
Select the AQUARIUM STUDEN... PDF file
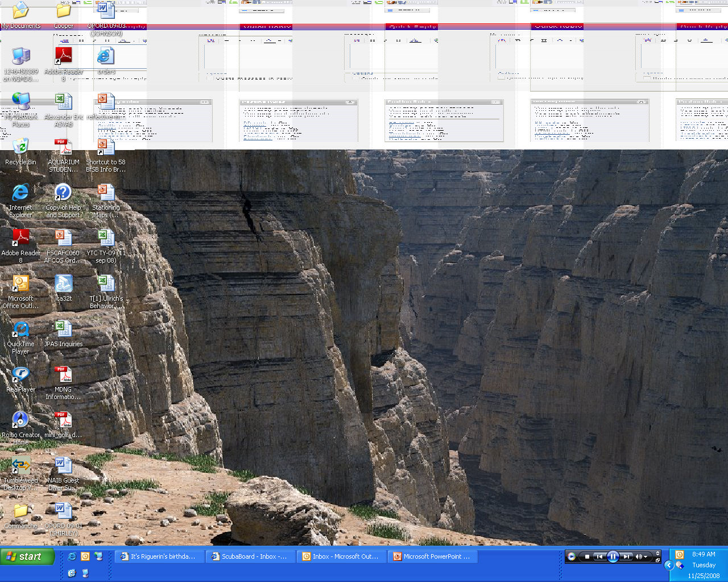[x=63, y=155]
